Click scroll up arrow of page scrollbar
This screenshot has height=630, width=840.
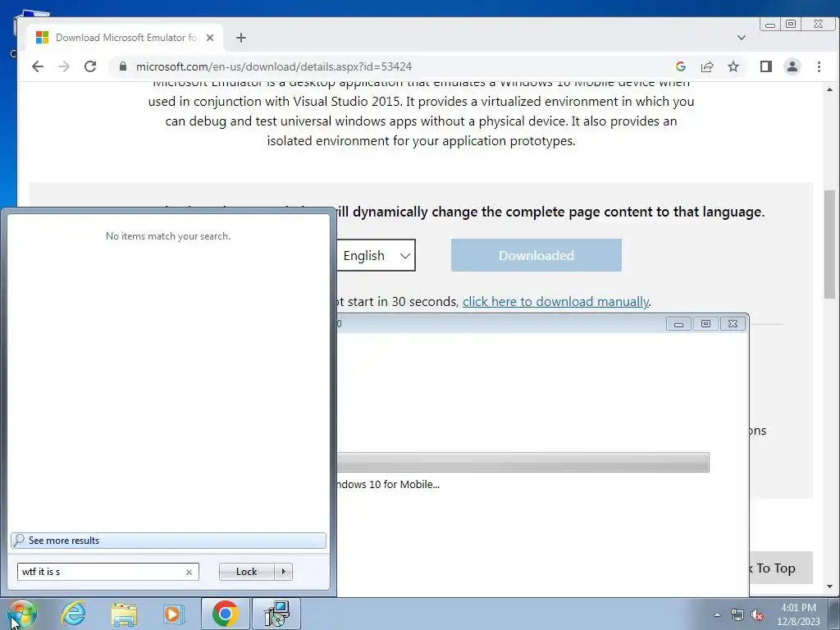coord(830,89)
